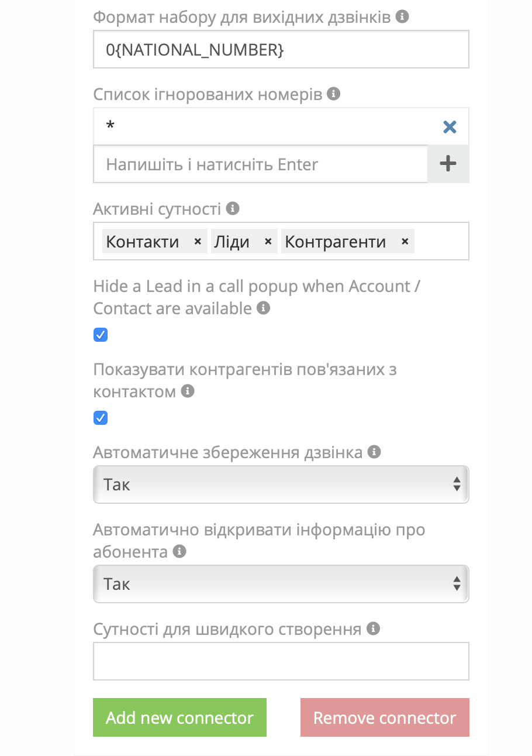Remove the Контрагенти tag
The width and height of the screenshot is (532, 756).
(405, 241)
